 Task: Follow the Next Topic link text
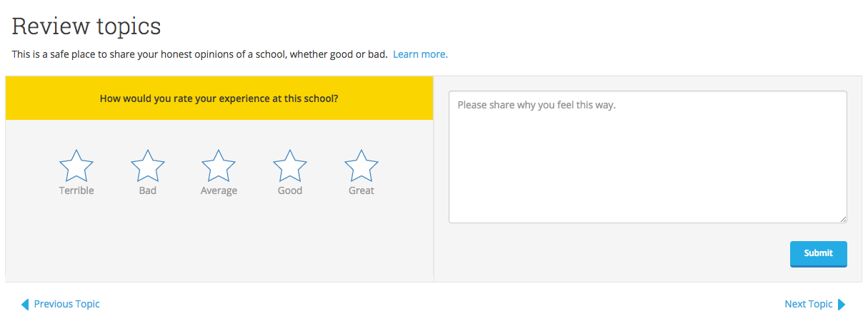[808, 305]
